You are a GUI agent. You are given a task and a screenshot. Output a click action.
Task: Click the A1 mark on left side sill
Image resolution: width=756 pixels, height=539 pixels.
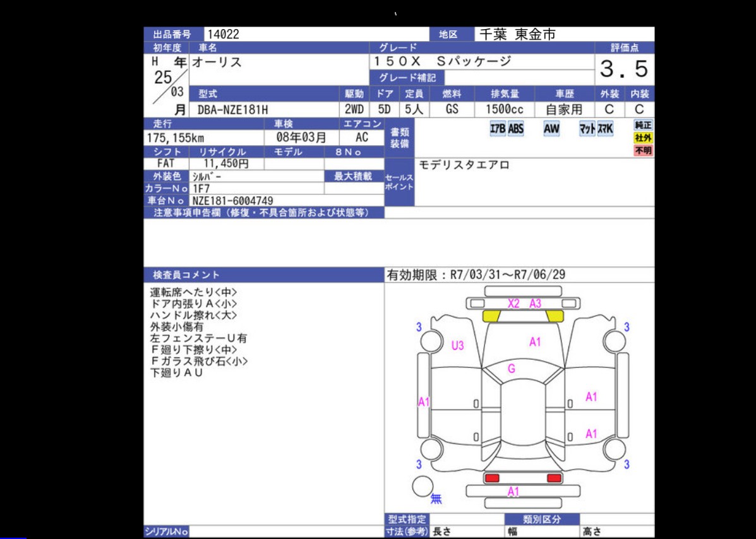click(x=423, y=401)
